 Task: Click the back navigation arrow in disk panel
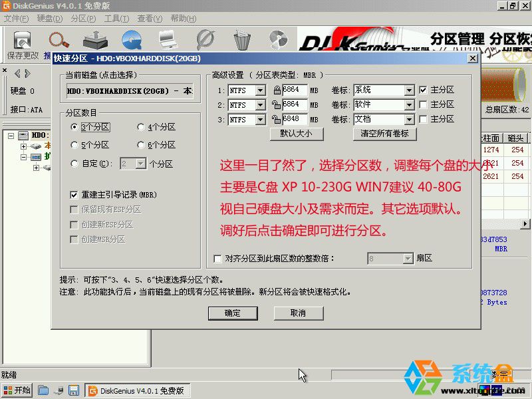coord(17,73)
